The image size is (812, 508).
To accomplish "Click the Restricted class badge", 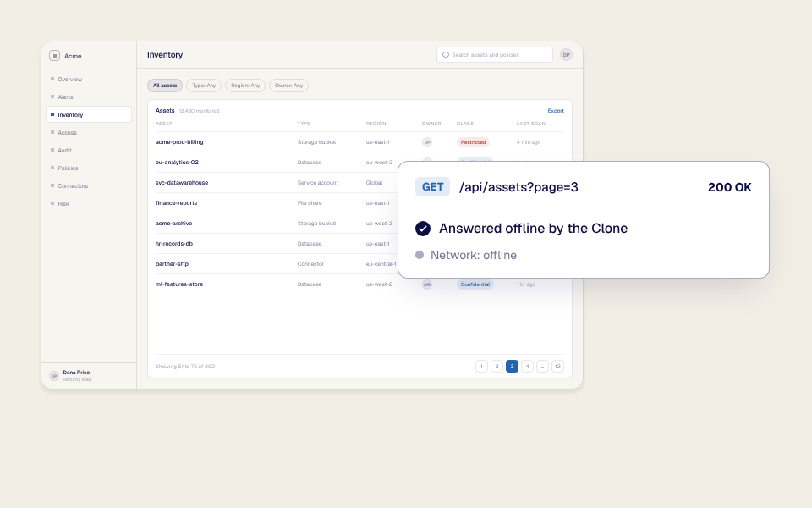I will point(473,142).
